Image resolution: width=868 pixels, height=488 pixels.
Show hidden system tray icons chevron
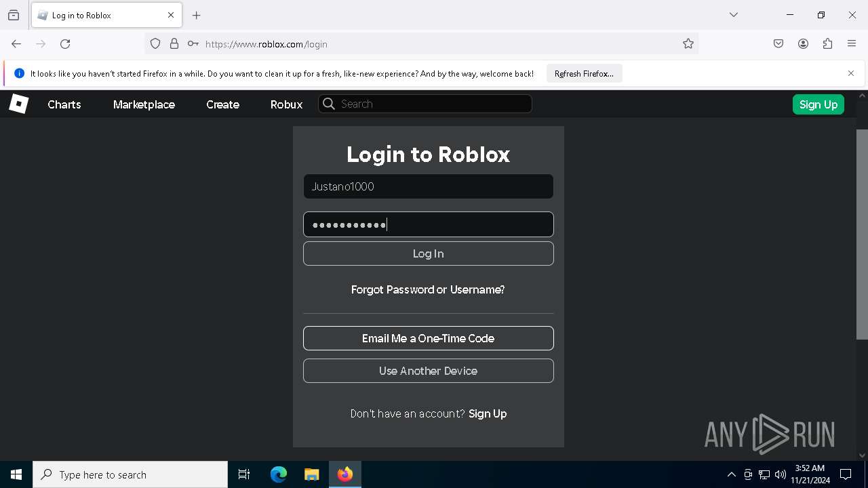731,474
